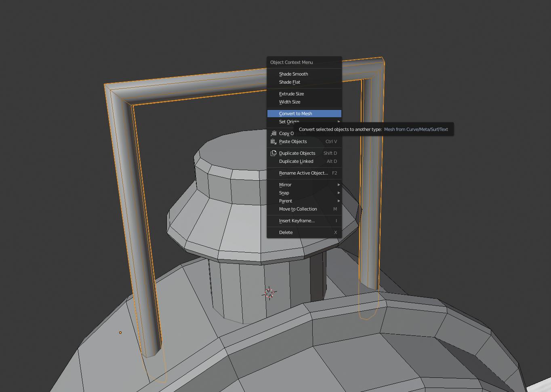Expand the Parent submenu
This screenshot has width=551, height=392.
(304, 201)
